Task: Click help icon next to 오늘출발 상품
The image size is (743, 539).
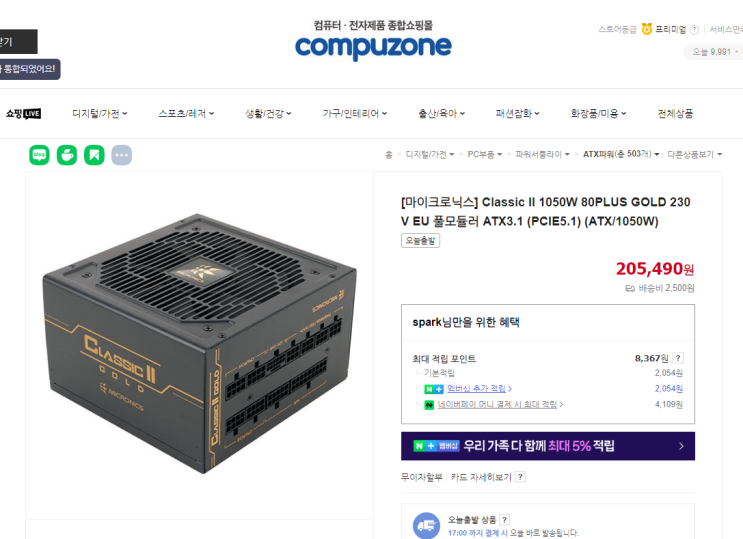Action: click(505, 520)
